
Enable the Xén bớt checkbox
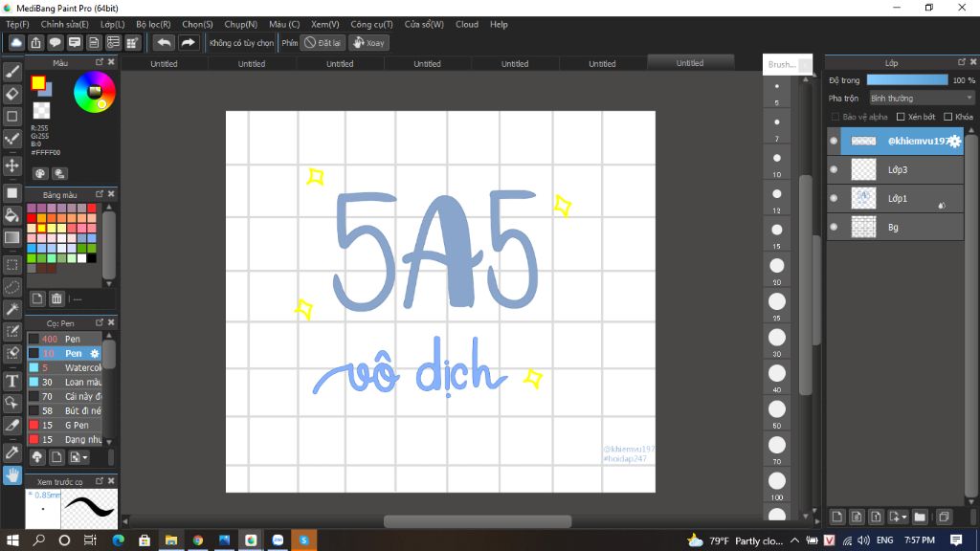click(901, 117)
